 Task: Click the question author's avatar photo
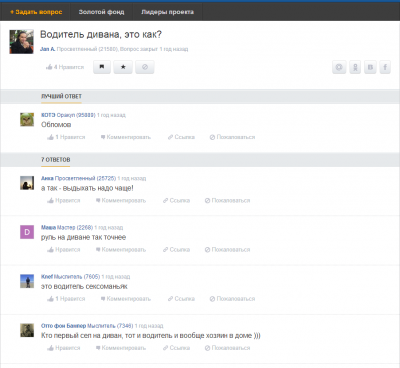click(x=22, y=42)
